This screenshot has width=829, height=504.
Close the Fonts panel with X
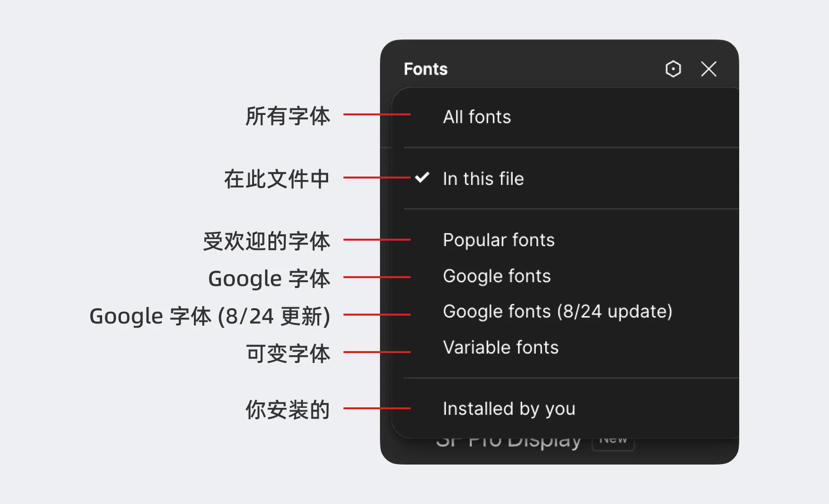[x=709, y=69]
